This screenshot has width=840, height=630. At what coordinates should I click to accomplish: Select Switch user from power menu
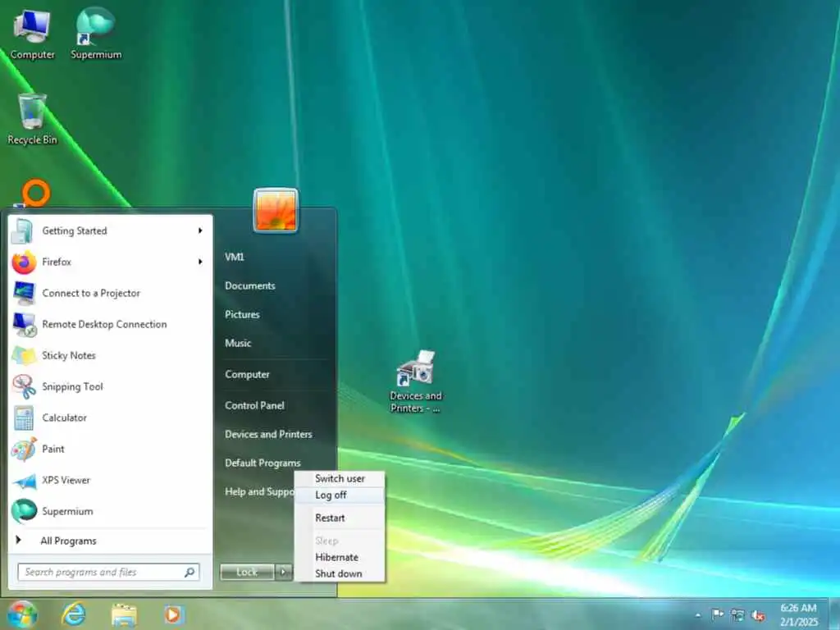tap(340, 478)
